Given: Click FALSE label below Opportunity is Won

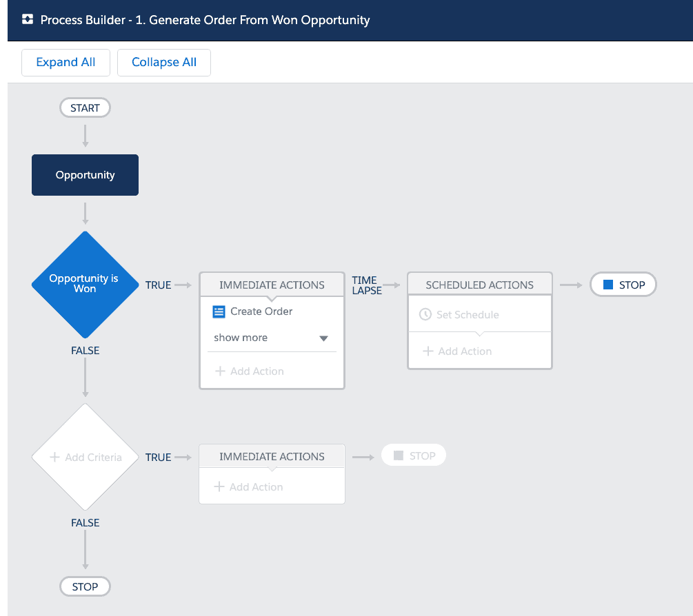Looking at the screenshot, I should click(x=86, y=351).
